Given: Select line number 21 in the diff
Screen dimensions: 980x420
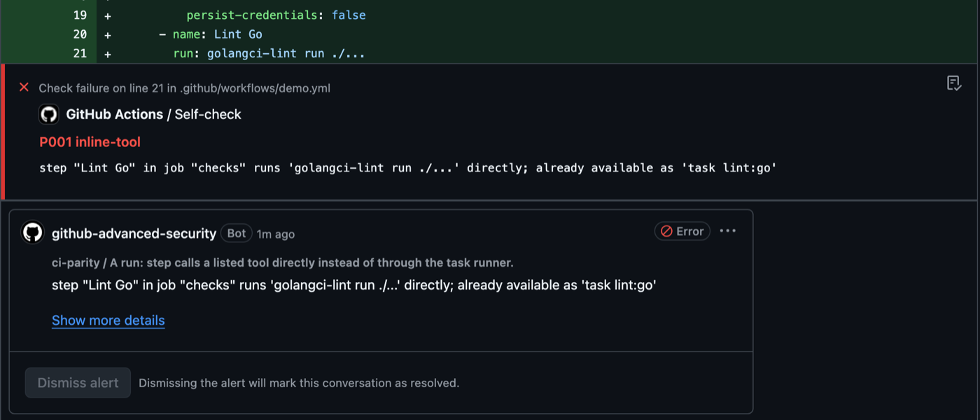Looking at the screenshot, I should (80, 53).
